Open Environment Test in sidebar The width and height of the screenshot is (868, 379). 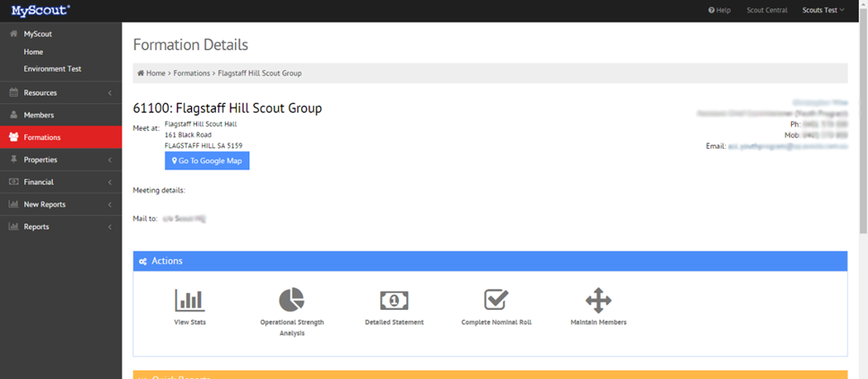(x=53, y=69)
